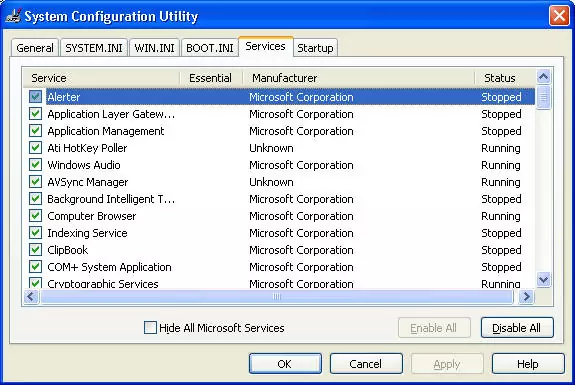Open the WIN.INI tab
Screen dimensions: 575x385
point(154,48)
